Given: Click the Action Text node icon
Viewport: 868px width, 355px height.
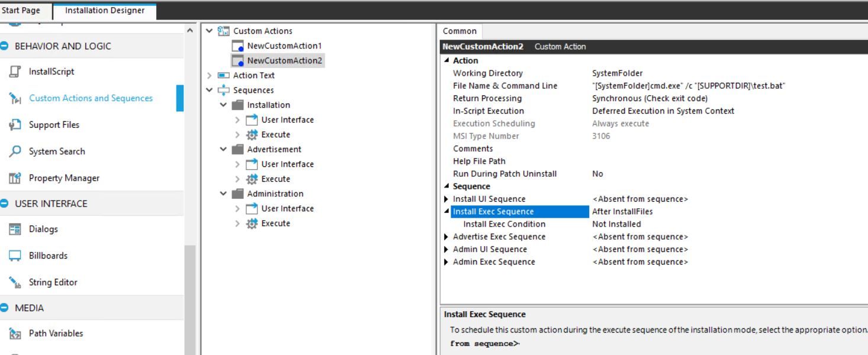Looking at the screenshot, I should pos(224,75).
